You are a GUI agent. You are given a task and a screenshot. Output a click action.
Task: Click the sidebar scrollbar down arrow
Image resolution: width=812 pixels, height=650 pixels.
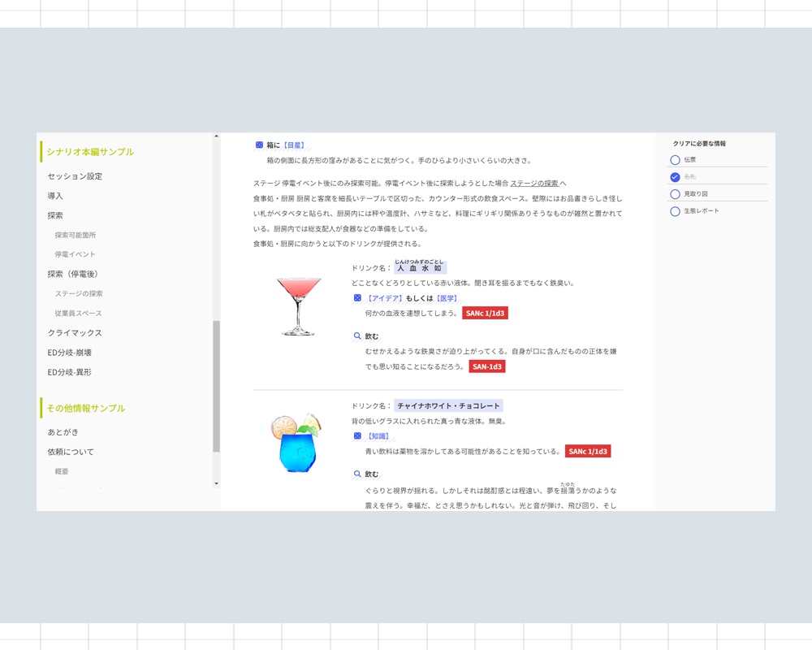[x=216, y=483]
